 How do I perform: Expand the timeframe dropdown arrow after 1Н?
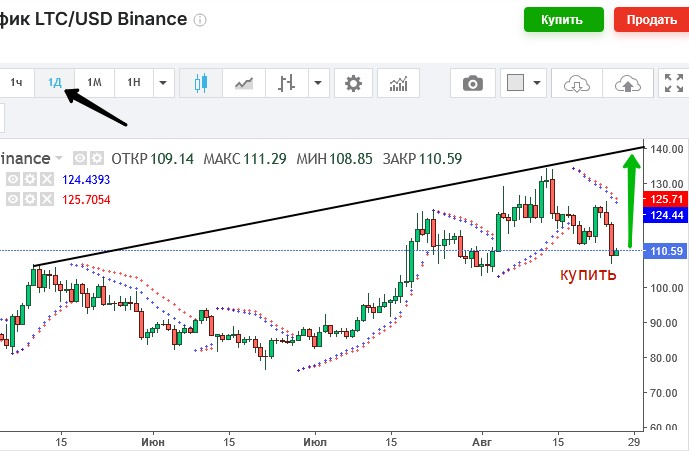click(x=163, y=83)
